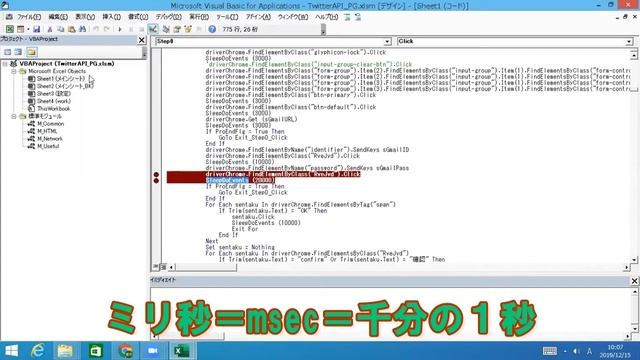This screenshot has width=640, height=360.
Task: Click Full Module View button at code window bottom
Action: [x=163, y=267]
